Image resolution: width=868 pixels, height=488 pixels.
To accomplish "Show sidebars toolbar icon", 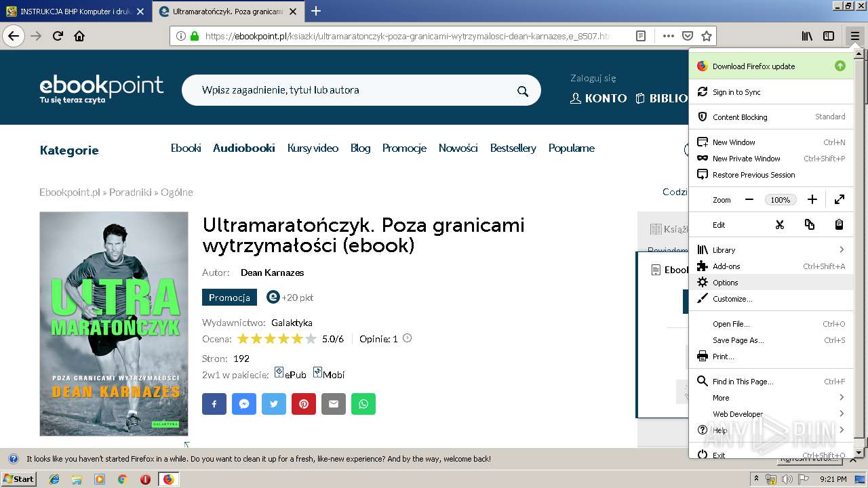I will click(x=829, y=36).
